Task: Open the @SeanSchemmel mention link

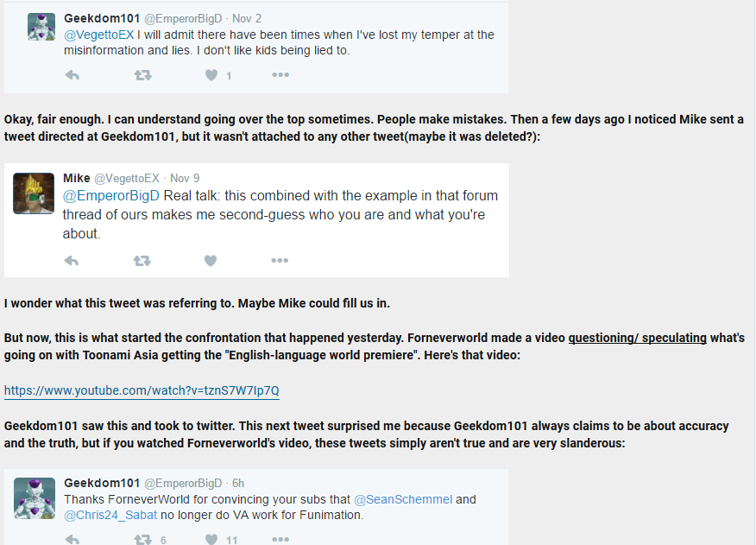Action: click(403, 499)
